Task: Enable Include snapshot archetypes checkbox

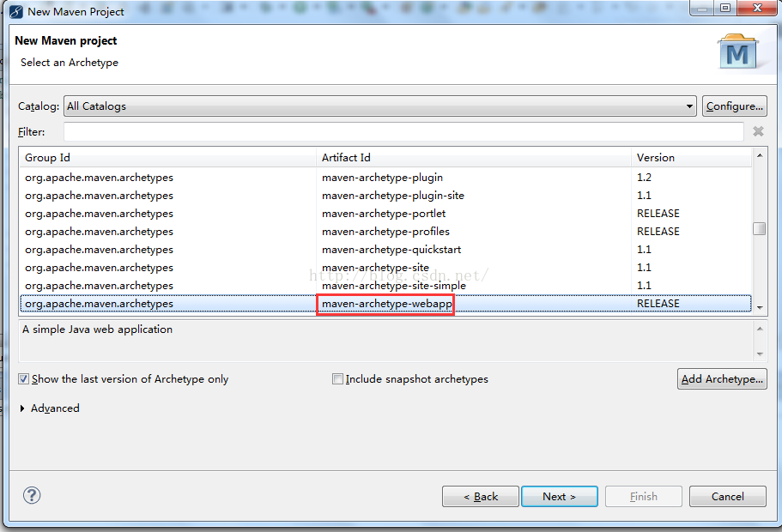Action: 337,379
